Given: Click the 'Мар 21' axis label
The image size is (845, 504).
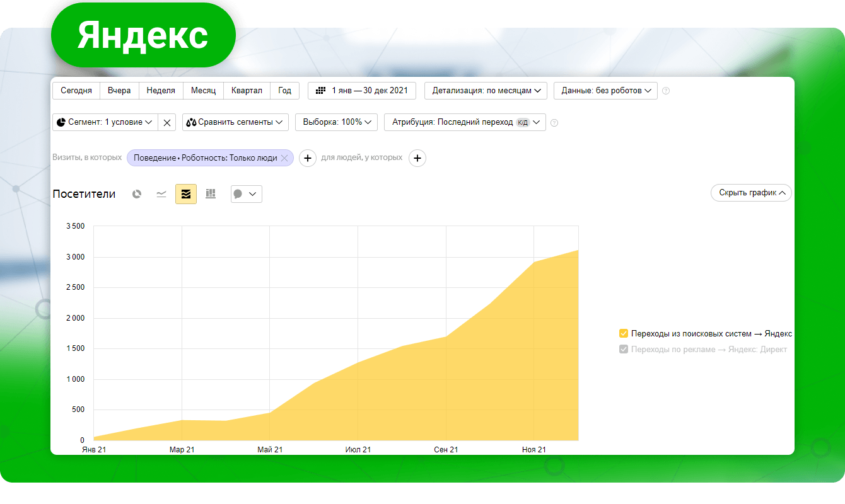Looking at the screenshot, I should tap(182, 450).
